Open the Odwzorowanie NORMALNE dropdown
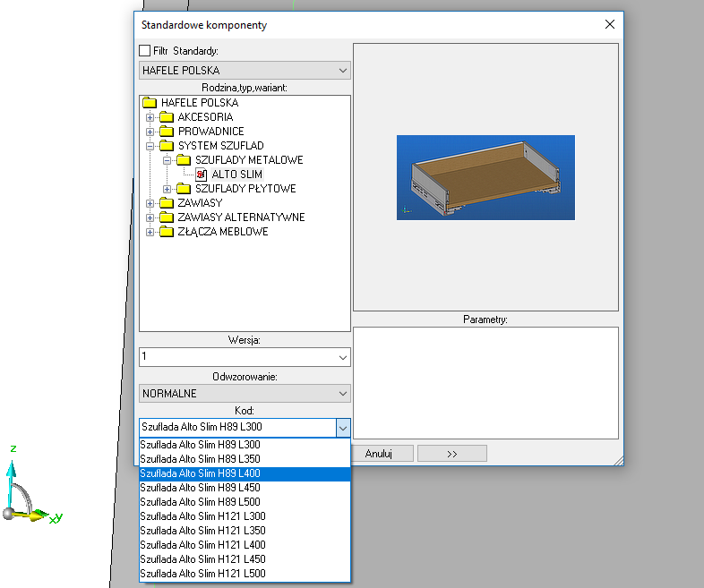 click(245, 393)
